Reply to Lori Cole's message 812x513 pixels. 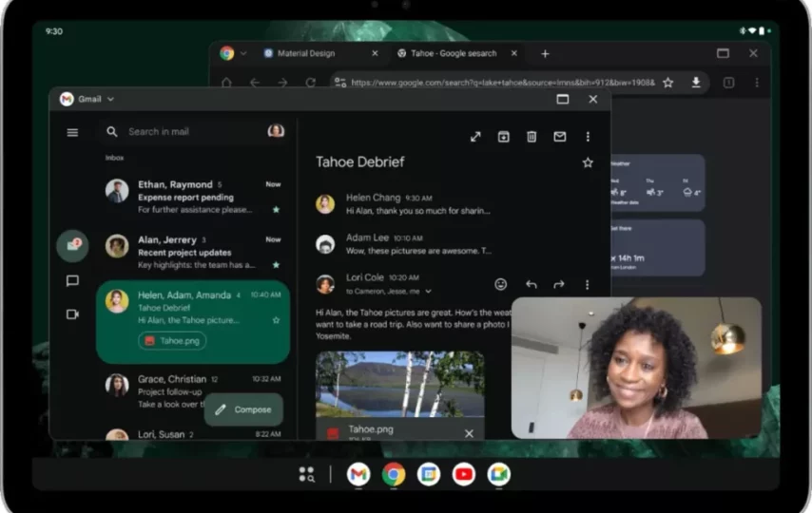tap(531, 284)
